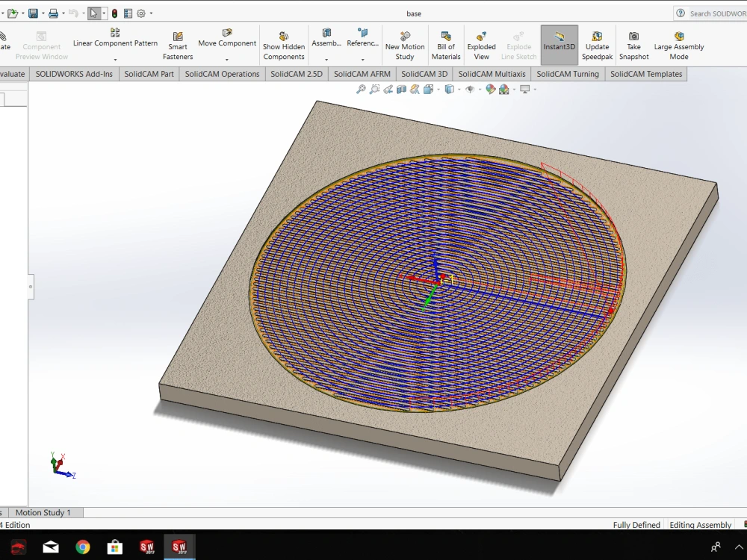Switch to SOLIDWORKS Add-Ins tab

click(x=74, y=74)
